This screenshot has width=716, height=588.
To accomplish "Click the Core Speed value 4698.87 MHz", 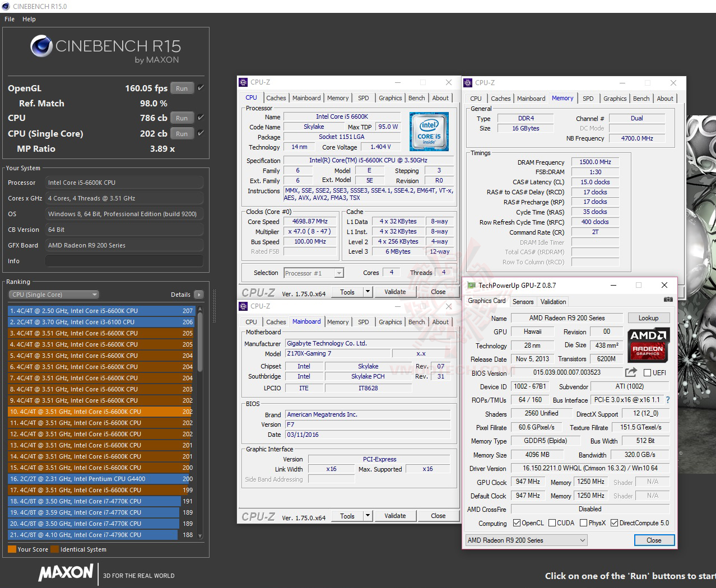I will point(310,222).
